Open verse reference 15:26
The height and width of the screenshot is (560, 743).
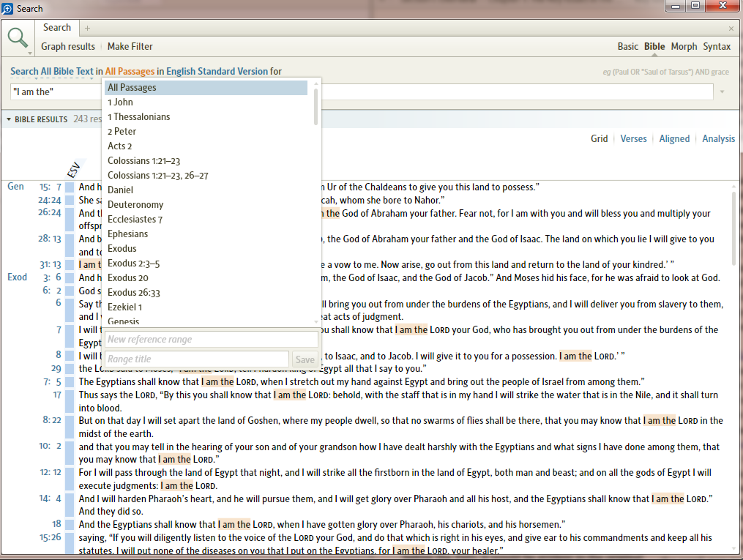point(51,537)
